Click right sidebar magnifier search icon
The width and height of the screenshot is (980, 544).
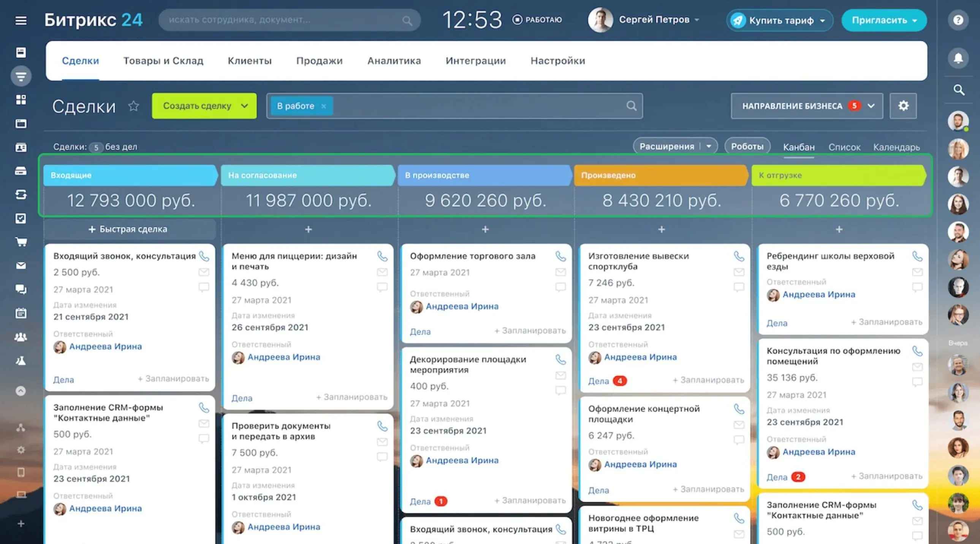click(x=958, y=90)
